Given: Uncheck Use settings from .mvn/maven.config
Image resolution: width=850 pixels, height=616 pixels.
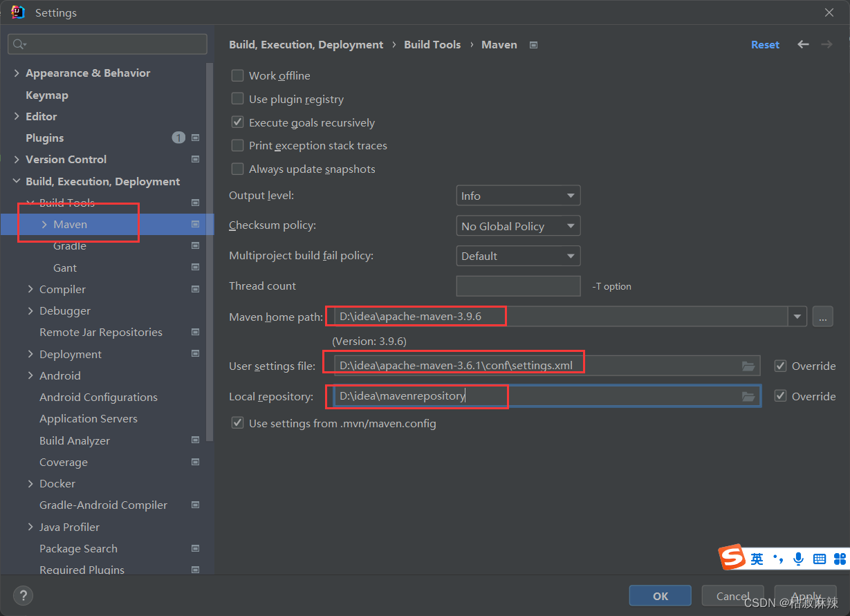Looking at the screenshot, I should 237,423.
